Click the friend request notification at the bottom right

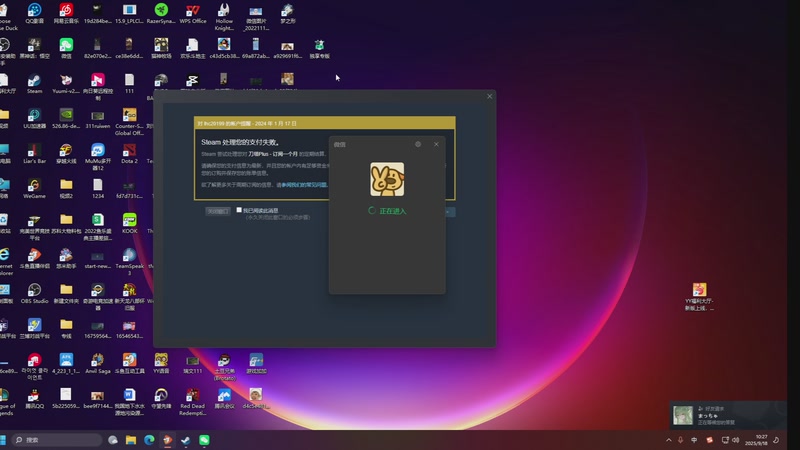tap(728, 415)
